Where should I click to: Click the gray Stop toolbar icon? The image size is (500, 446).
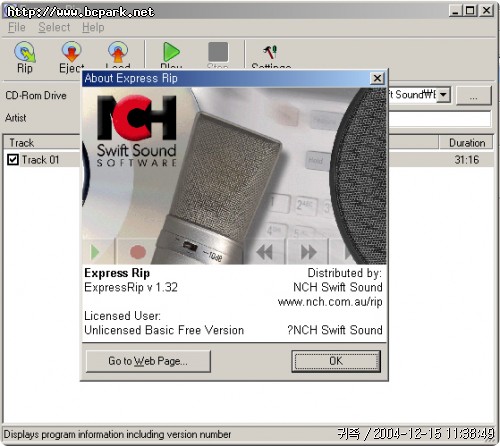(218, 52)
